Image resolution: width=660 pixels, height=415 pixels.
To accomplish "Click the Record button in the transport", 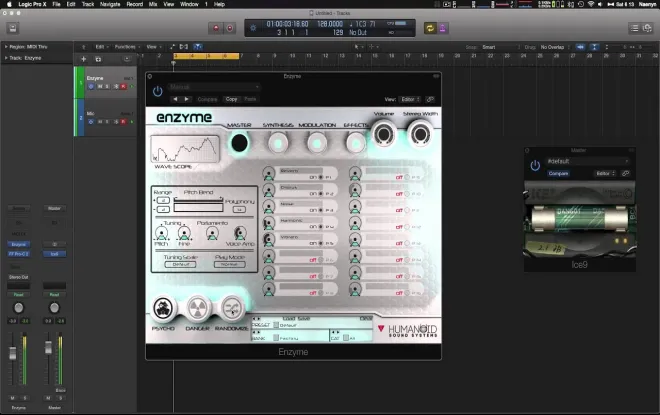I will click(216, 28).
